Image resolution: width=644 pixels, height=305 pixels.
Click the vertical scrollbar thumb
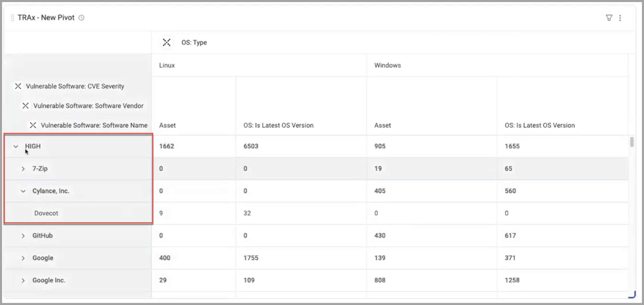(632, 142)
